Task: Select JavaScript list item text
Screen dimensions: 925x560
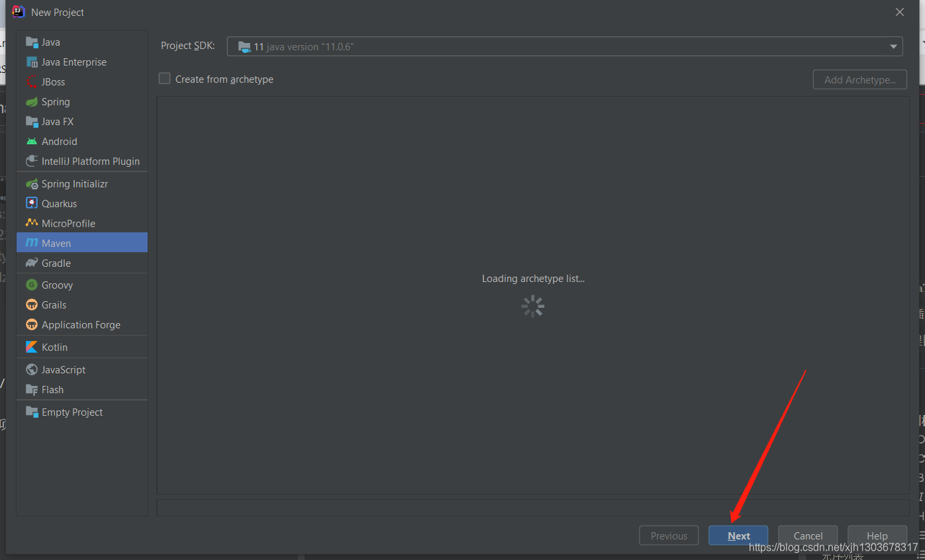Action: 64,370
